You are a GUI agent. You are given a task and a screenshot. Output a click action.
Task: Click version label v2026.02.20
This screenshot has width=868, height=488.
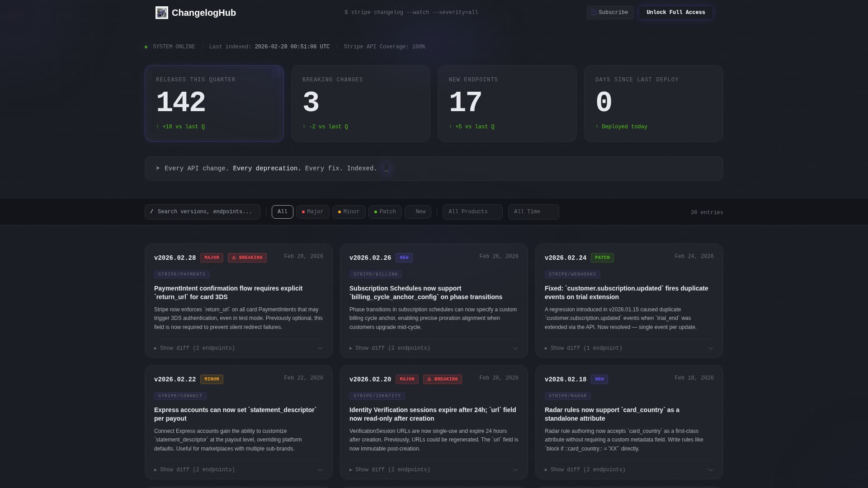[x=370, y=380]
